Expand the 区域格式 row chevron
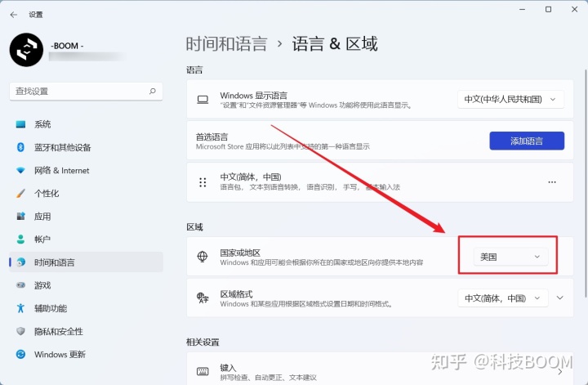Image resolution: width=588 pixels, height=385 pixels. coord(560,298)
